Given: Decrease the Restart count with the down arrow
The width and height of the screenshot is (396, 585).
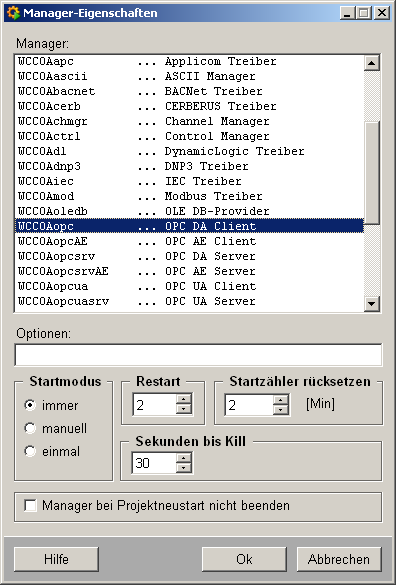Looking at the screenshot, I should point(184,409).
